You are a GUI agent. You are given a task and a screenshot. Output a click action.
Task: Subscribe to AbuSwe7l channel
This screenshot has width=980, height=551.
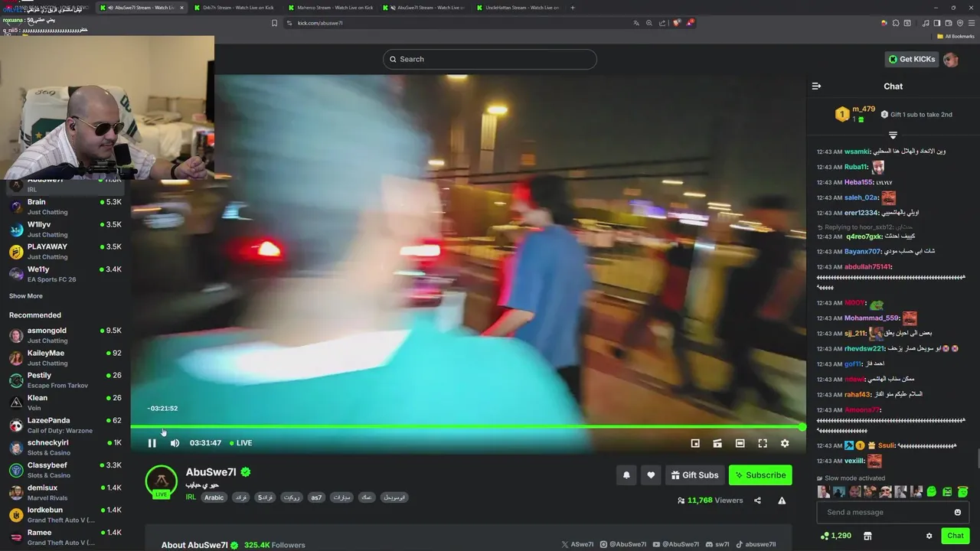(x=760, y=475)
